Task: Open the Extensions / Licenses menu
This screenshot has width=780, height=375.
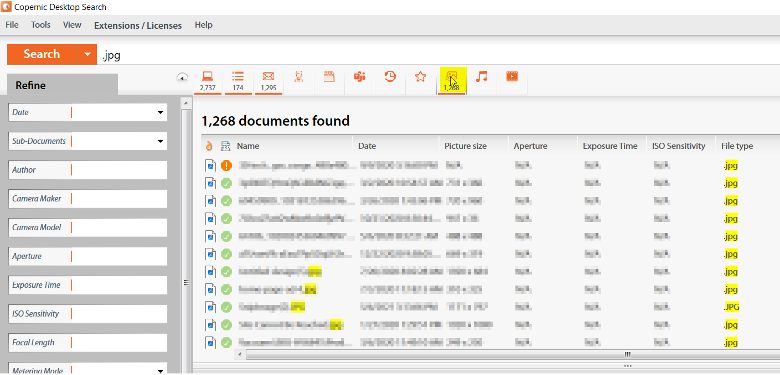Action: pyautogui.click(x=138, y=25)
